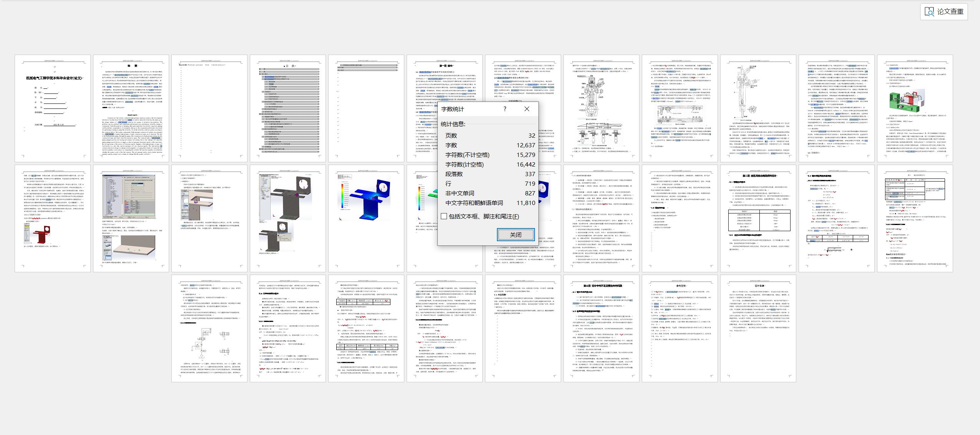Open the page with hydraulic circuit schematic
The width and height of the screenshot is (980, 435).
click(209, 328)
